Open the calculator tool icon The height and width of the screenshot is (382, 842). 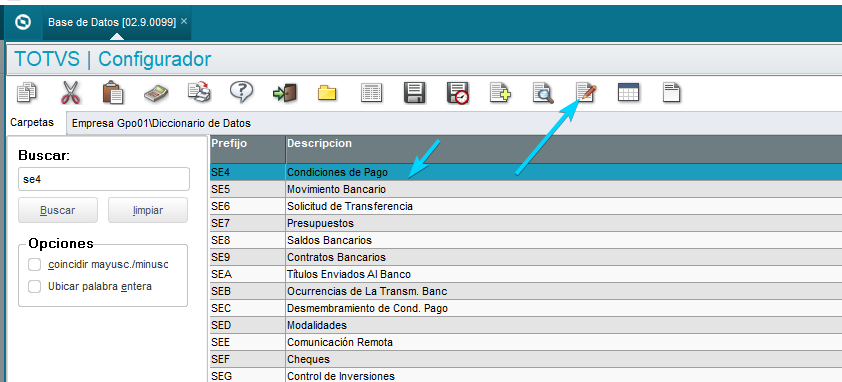coord(156,93)
